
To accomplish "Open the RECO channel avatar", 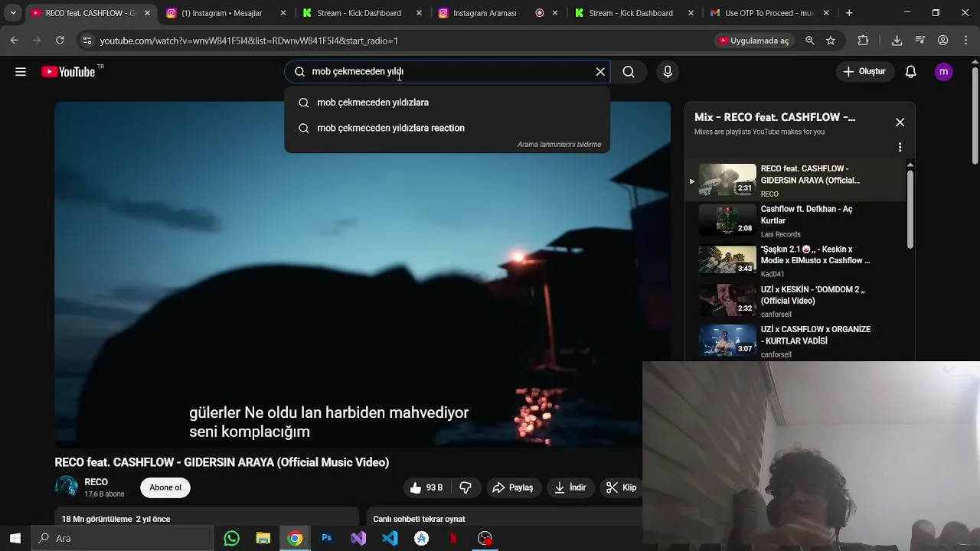I will (x=67, y=487).
